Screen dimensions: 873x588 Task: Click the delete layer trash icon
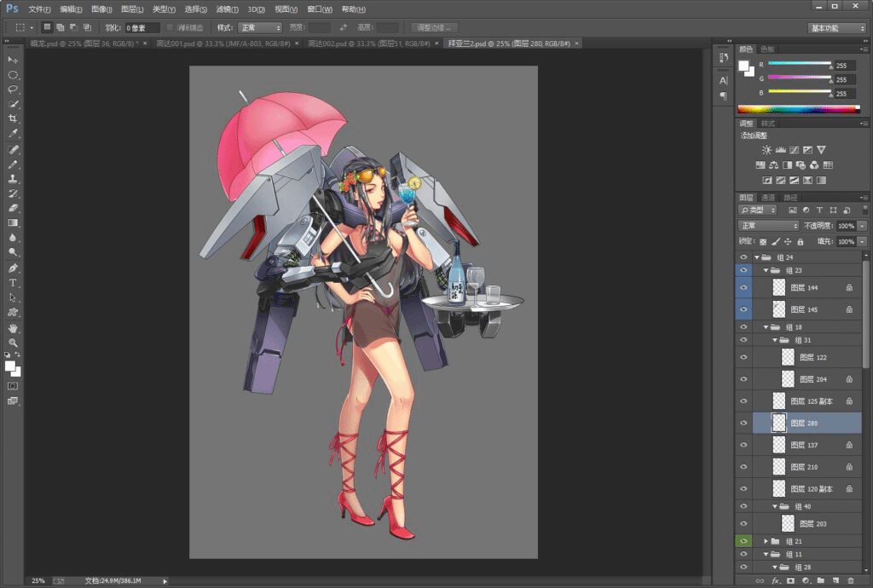click(850, 581)
